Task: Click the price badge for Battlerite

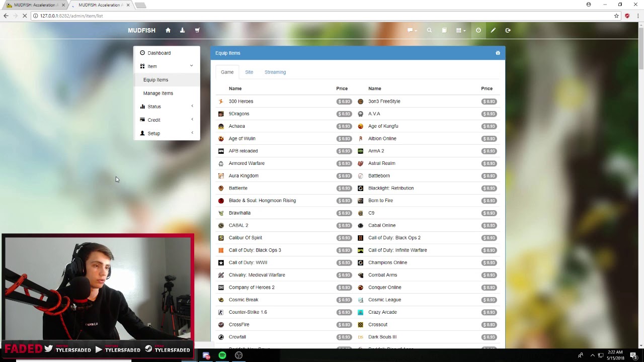Action: pyautogui.click(x=344, y=188)
